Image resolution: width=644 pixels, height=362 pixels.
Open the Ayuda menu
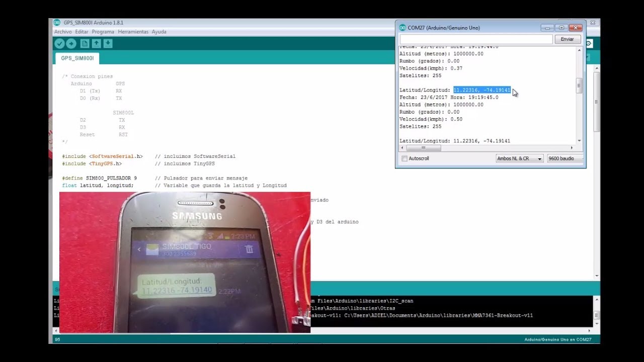click(x=159, y=32)
